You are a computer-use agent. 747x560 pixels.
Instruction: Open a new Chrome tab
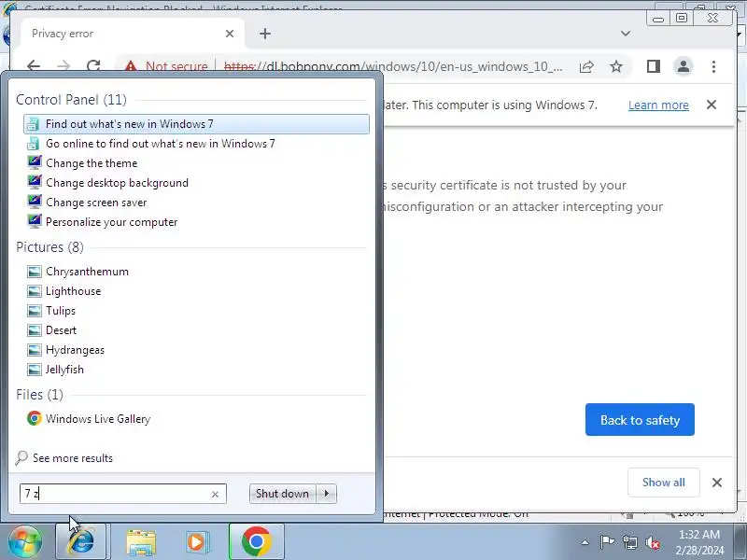tap(265, 34)
